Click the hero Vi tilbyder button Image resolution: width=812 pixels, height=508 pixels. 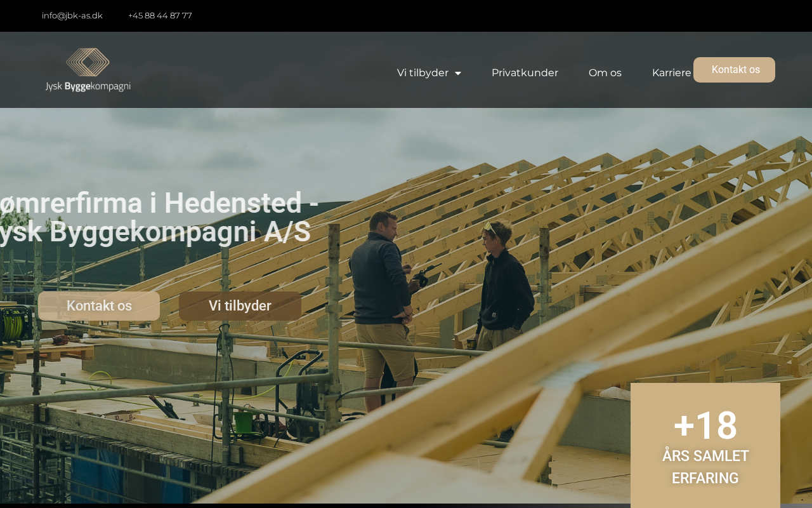click(x=240, y=306)
